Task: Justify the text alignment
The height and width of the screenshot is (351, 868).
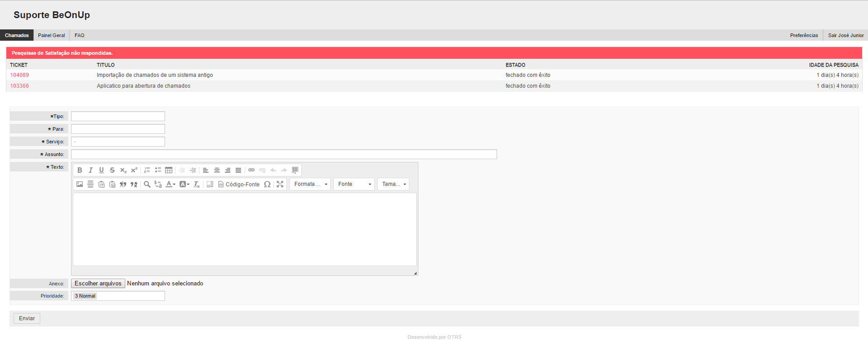Action: [238, 170]
